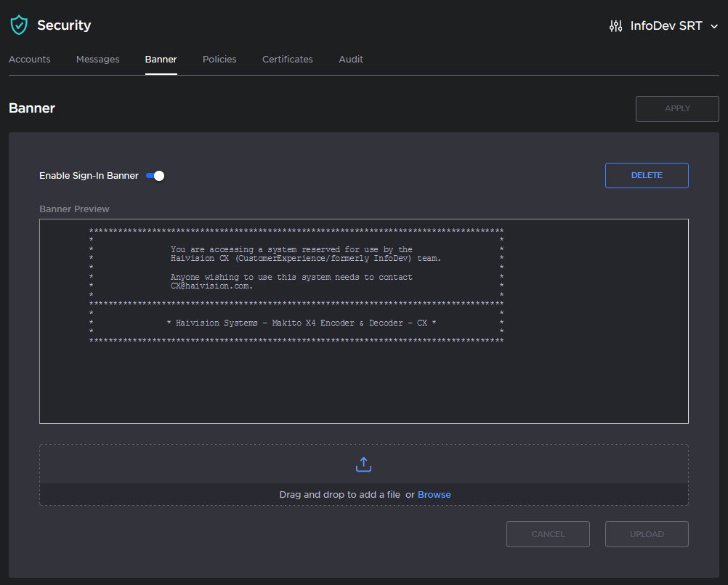Open the Accounts tab
The width and height of the screenshot is (728, 585).
point(30,60)
